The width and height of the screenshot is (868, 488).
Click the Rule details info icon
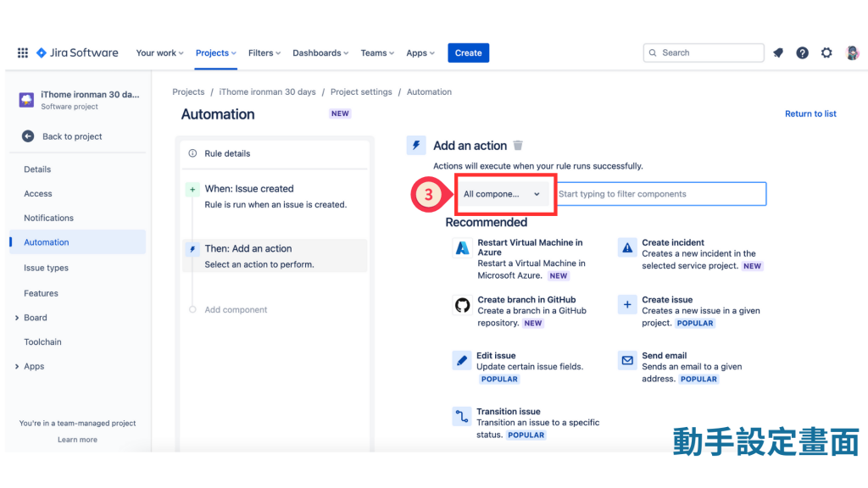click(x=192, y=153)
